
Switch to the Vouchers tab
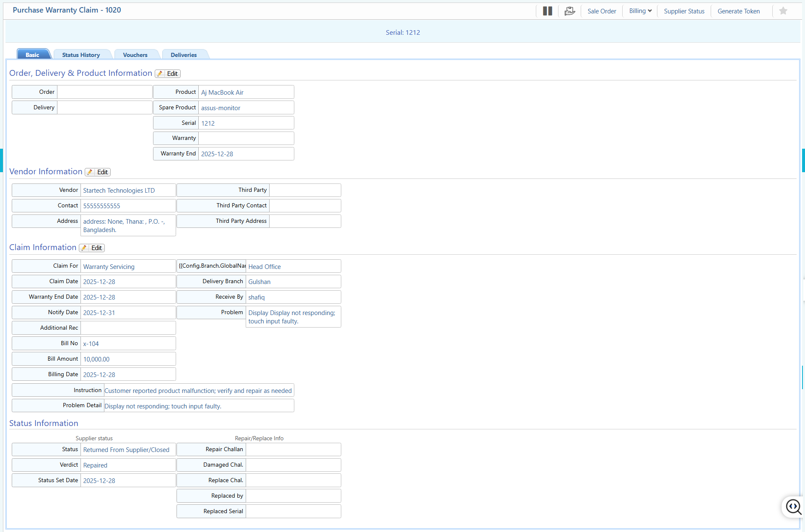click(x=135, y=55)
